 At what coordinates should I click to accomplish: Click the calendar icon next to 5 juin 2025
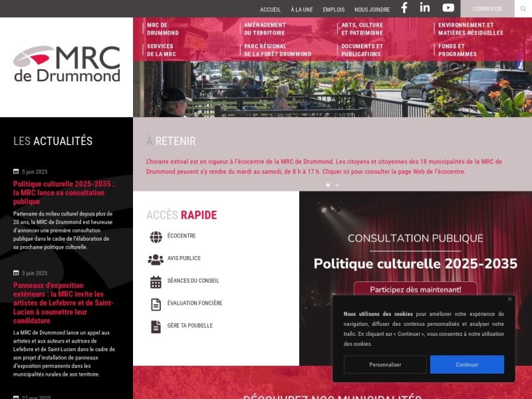(x=16, y=172)
